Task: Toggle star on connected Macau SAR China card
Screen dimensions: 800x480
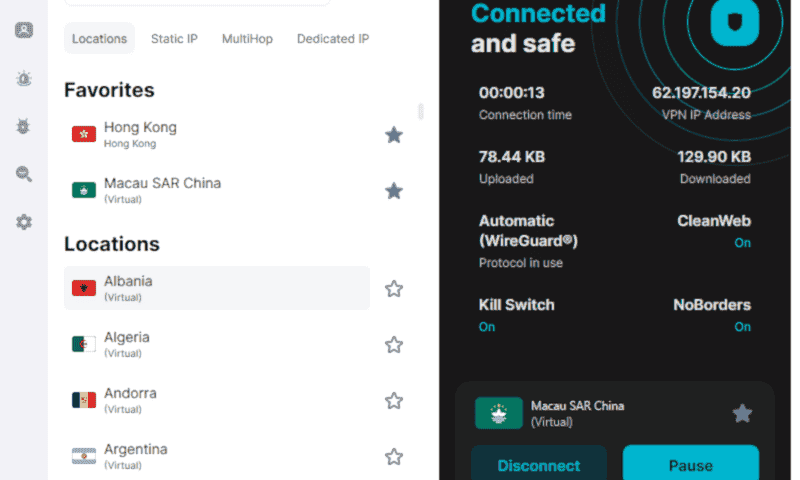Action: (x=742, y=413)
